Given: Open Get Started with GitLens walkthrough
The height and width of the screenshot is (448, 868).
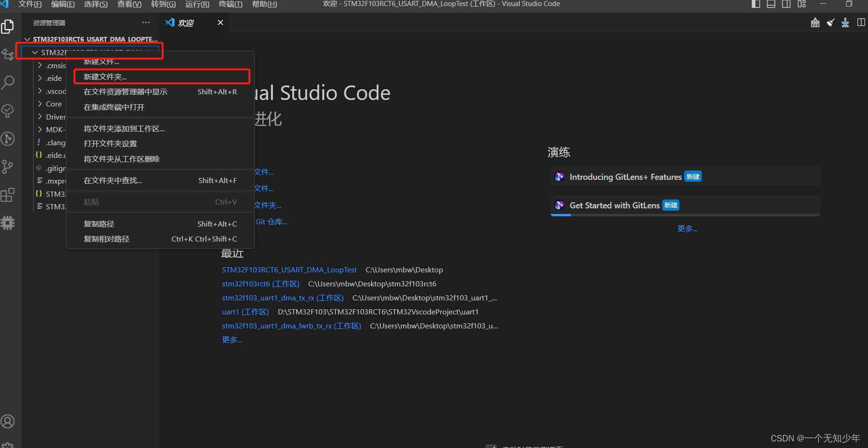Looking at the screenshot, I should [x=685, y=205].
